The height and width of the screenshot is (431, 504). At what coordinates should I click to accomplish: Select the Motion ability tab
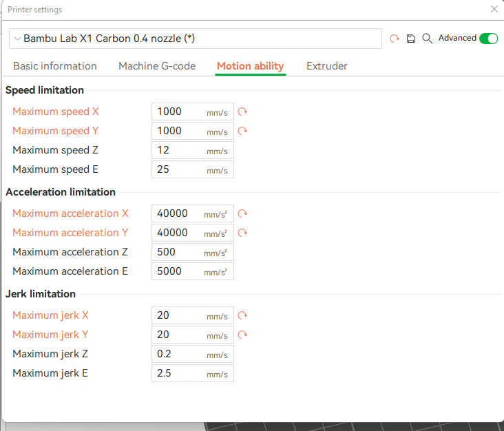point(250,66)
